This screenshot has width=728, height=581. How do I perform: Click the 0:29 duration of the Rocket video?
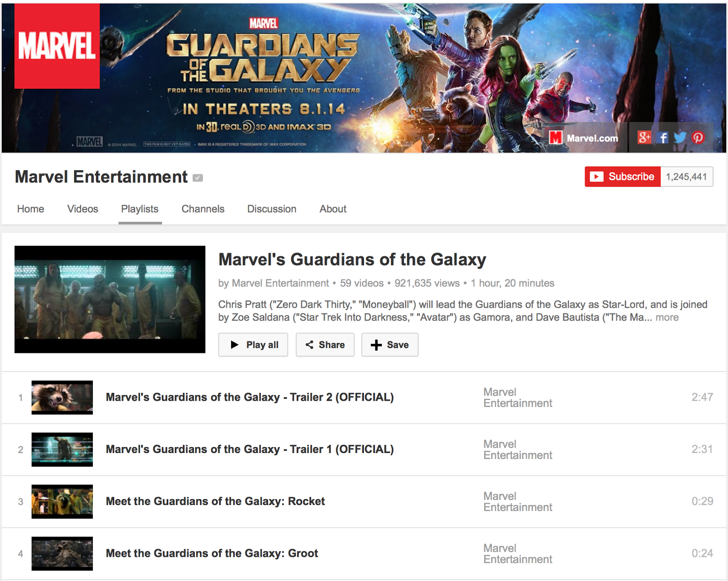tap(702, 501)
